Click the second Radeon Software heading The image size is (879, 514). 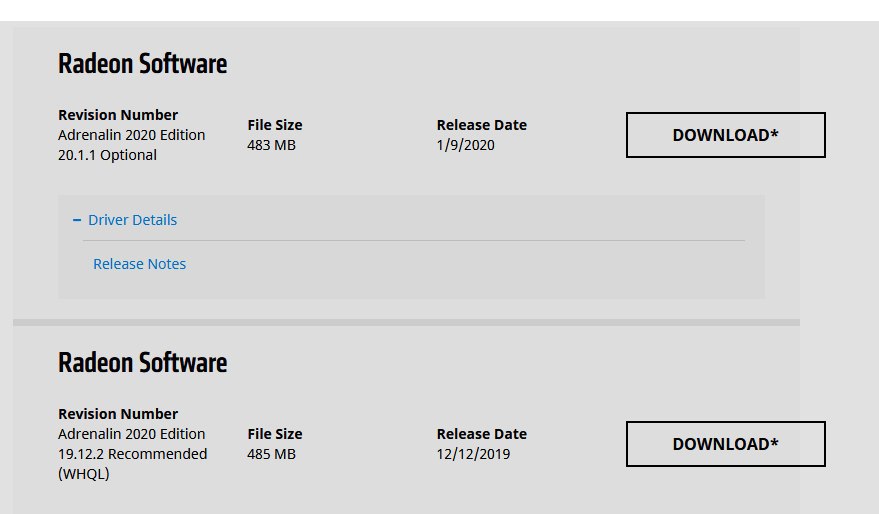pyautogui.click(x=142, y=362)
